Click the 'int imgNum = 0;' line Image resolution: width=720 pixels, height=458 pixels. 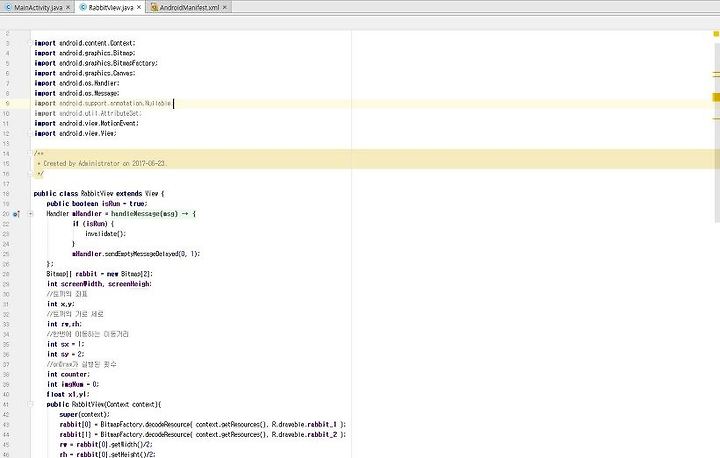point(73,384)
